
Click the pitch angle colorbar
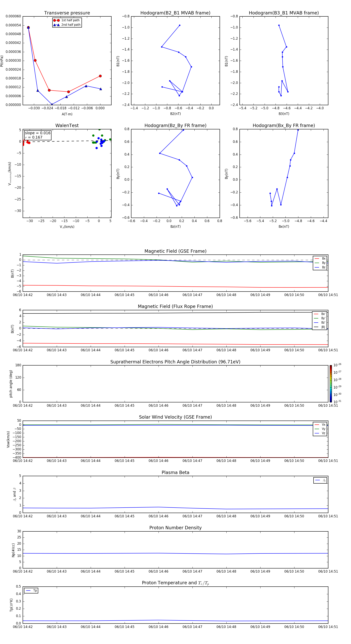tap(331, 384)
